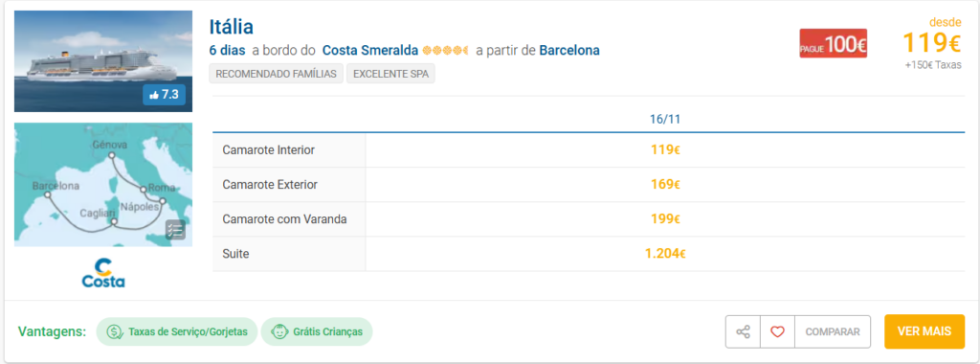
Task: Select the 16/11 departure date tab
Action: [x=665, y=120]
